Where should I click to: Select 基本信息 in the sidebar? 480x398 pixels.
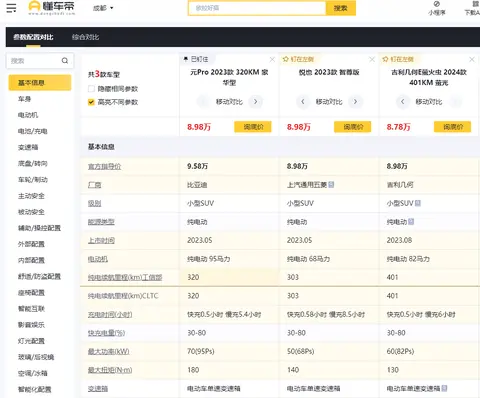[x=40, y=83]
